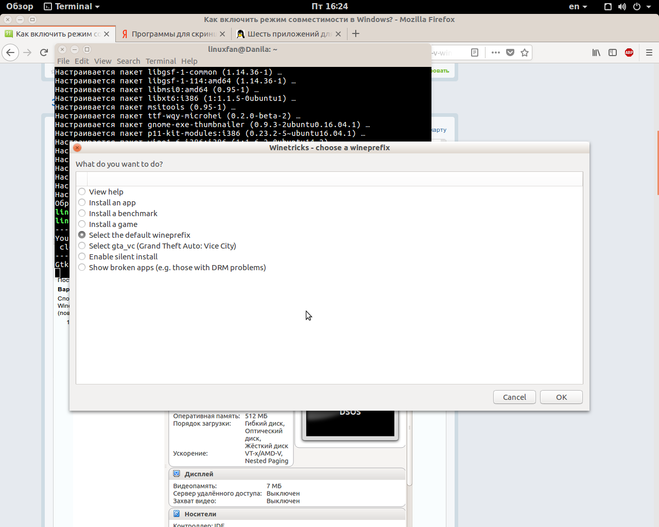Open Firefox hamburger menu

click(x=649, y=53)
